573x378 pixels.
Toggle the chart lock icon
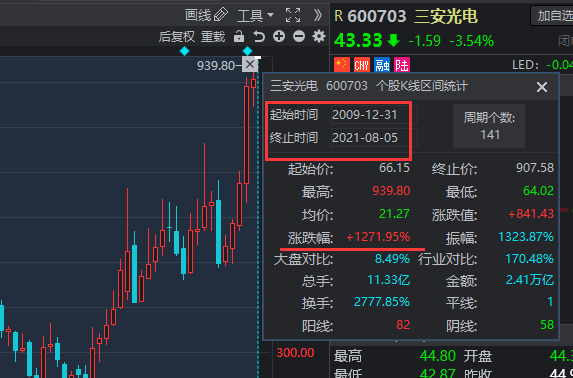point(239,37)
